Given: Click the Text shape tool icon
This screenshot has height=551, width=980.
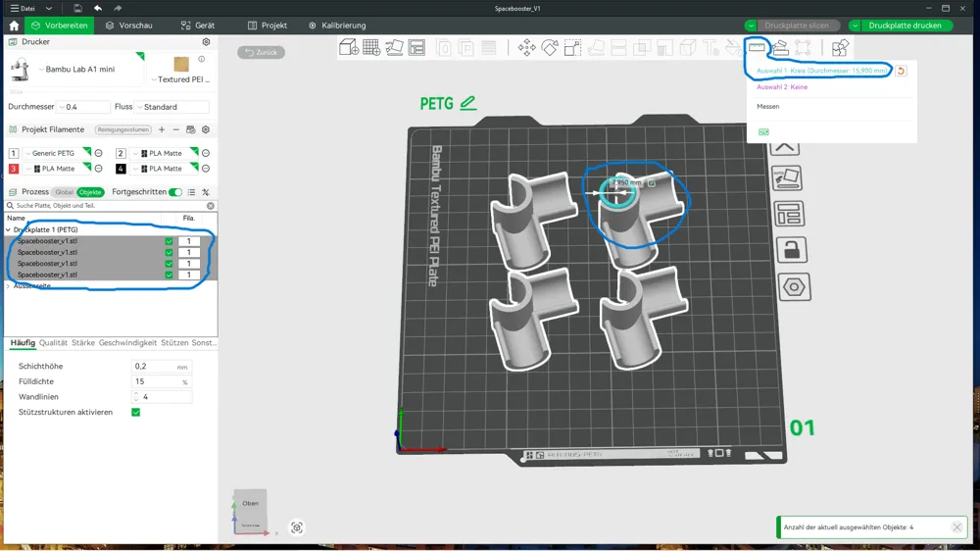Looking at the screenshot, I should pos(710,47).
